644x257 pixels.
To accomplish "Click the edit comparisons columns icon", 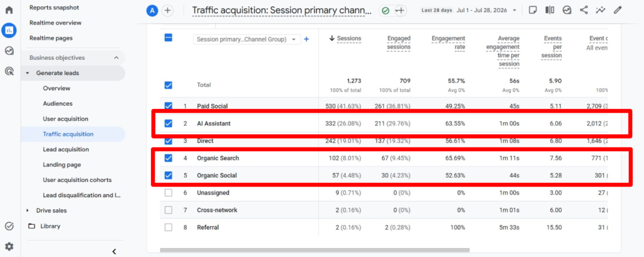I will click(x=550, y=10).
